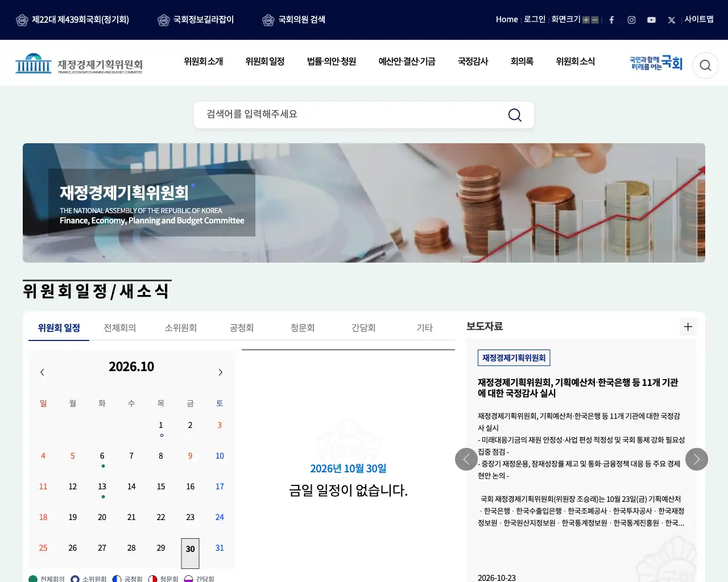Image resolution: width=728 pixels, height=582 pixels.
Task: Show next press release slide
Action: click(697, 459)
